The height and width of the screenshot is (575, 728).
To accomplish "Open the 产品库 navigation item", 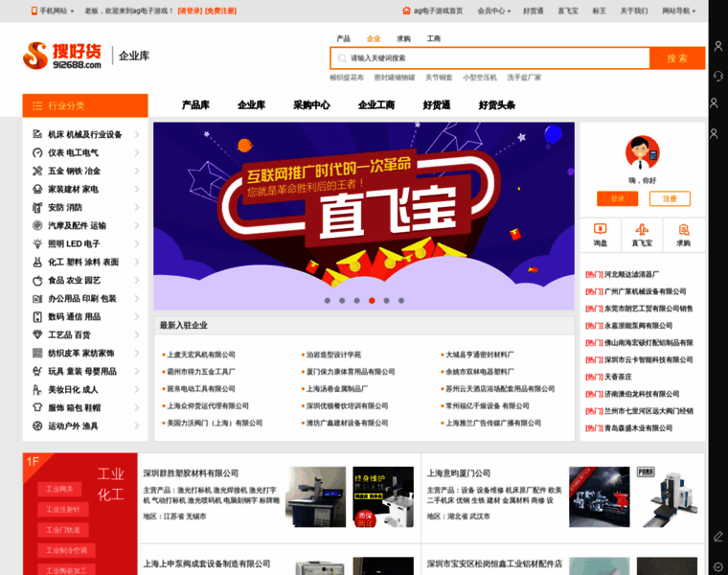I will (195, 105).
